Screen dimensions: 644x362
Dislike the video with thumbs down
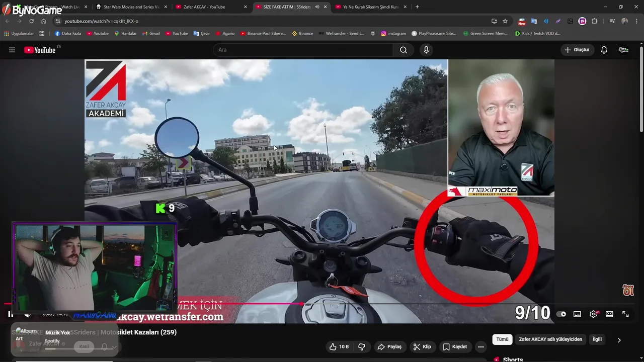362,347
